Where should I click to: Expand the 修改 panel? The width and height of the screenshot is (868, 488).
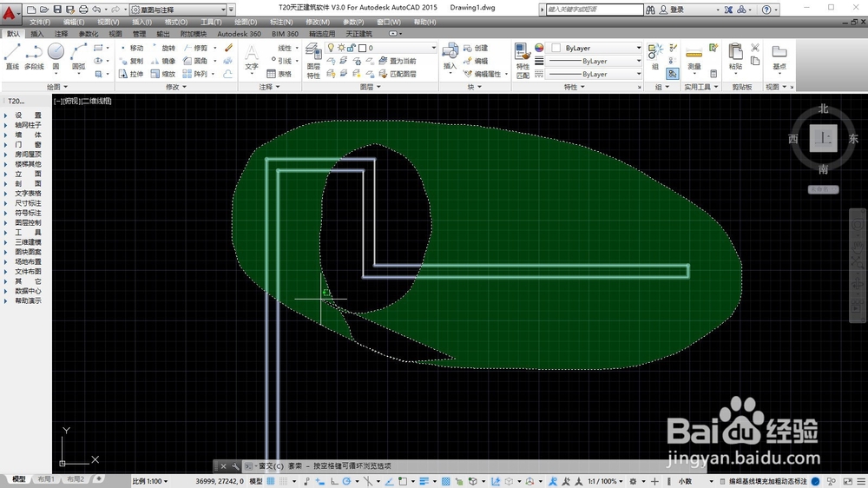pyautogui.click(x=176, y=87)
